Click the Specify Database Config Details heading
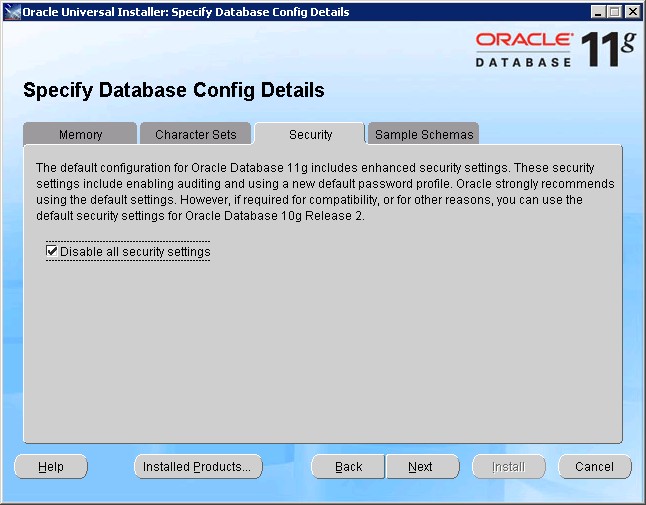Screen dimensions: 646x505 point(173,90)
